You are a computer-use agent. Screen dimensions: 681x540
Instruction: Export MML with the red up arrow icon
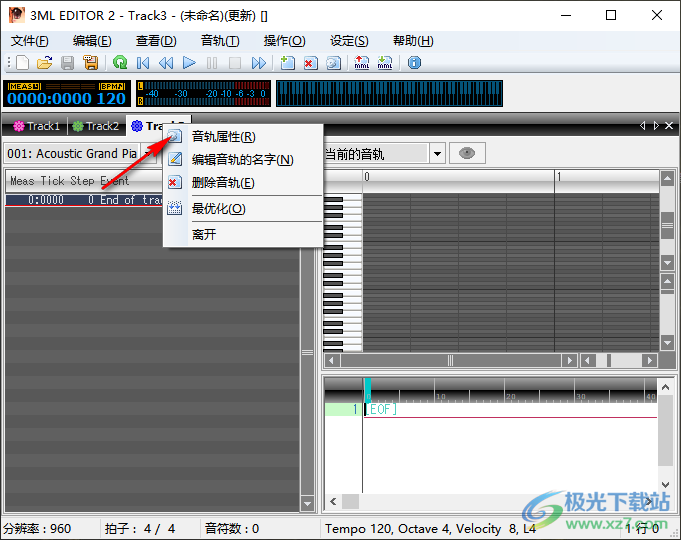pos(362,63)
